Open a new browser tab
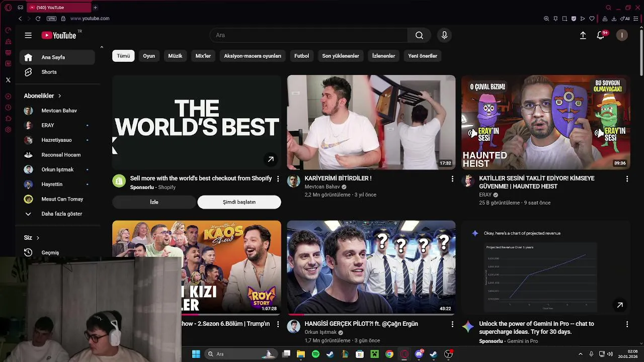The height and width of the screenshot is (362, 644). [x=95, y=8]
